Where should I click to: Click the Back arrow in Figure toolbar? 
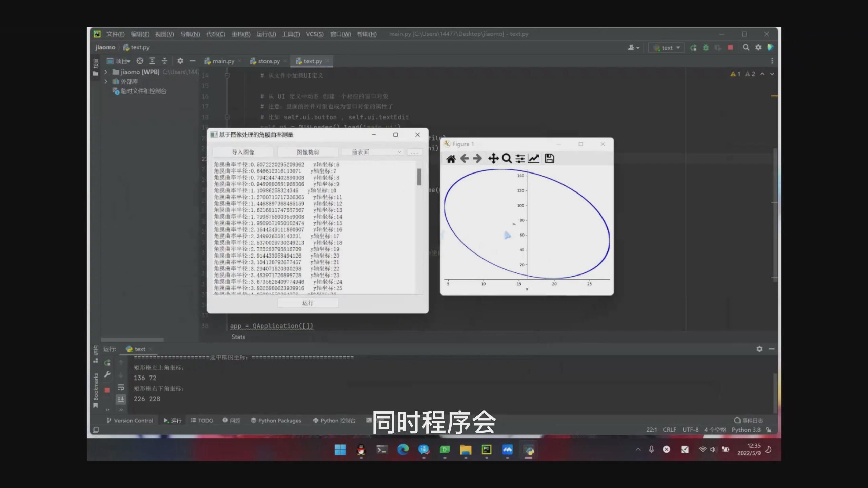point(464,159)
